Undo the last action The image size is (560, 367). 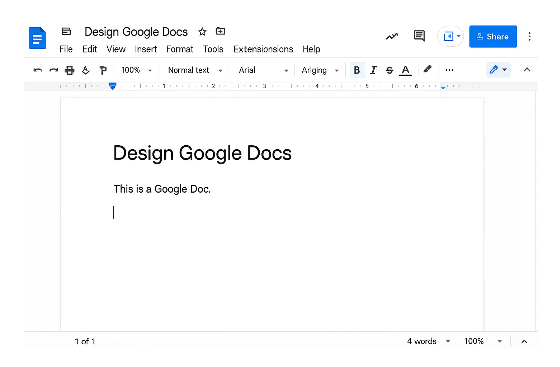coord(38,70)
